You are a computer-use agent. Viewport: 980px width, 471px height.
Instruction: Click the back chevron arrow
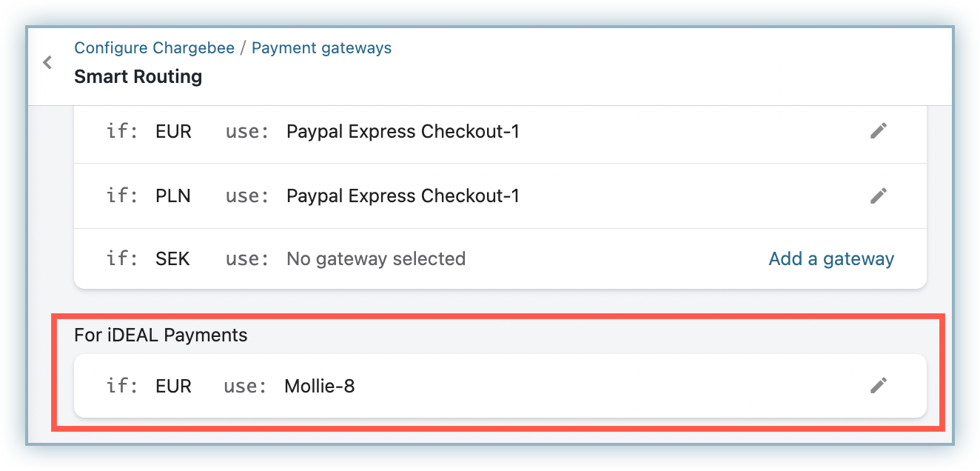point(48,63)
